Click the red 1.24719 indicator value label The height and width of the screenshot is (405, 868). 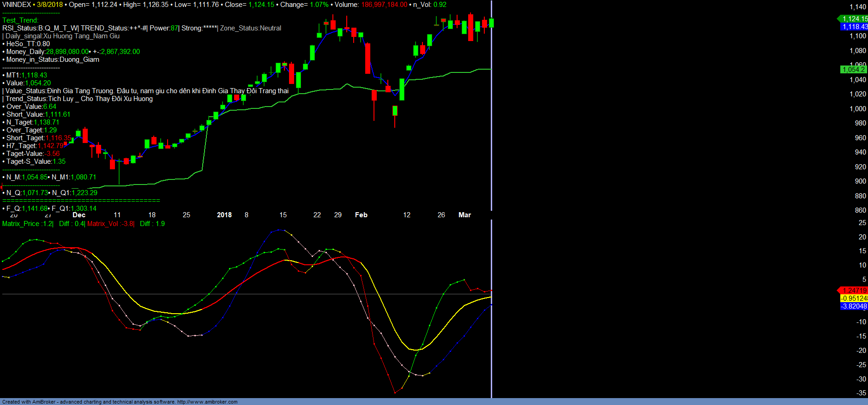854,291
